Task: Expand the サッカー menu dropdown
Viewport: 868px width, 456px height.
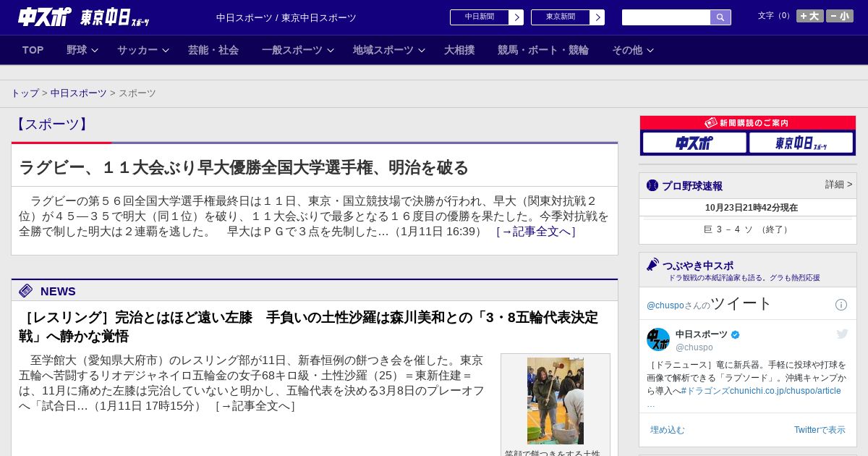Action: [x=143, y=50]
